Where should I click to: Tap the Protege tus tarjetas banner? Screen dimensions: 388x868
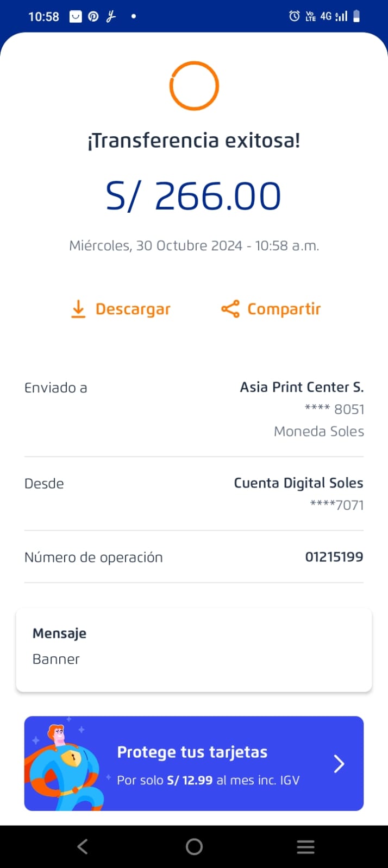click(208, 763)
